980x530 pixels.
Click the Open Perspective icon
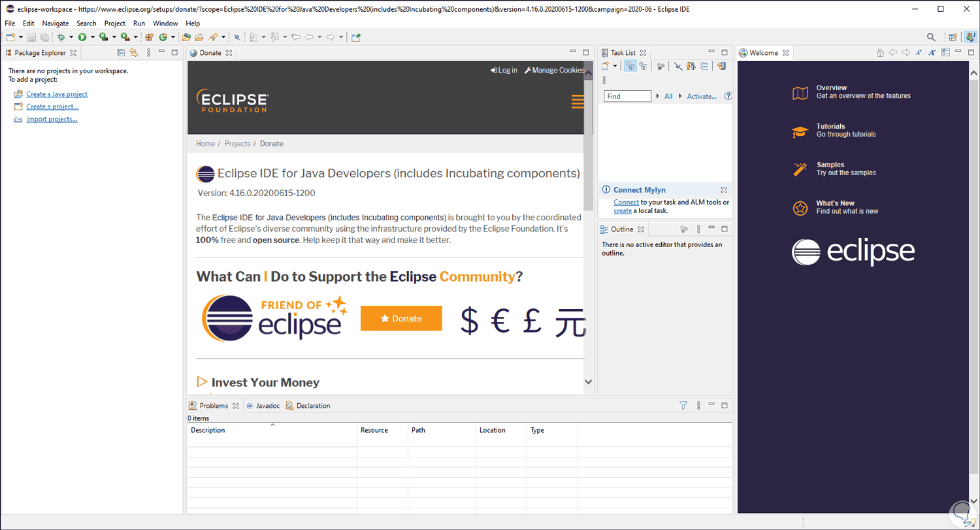(953, 37)
